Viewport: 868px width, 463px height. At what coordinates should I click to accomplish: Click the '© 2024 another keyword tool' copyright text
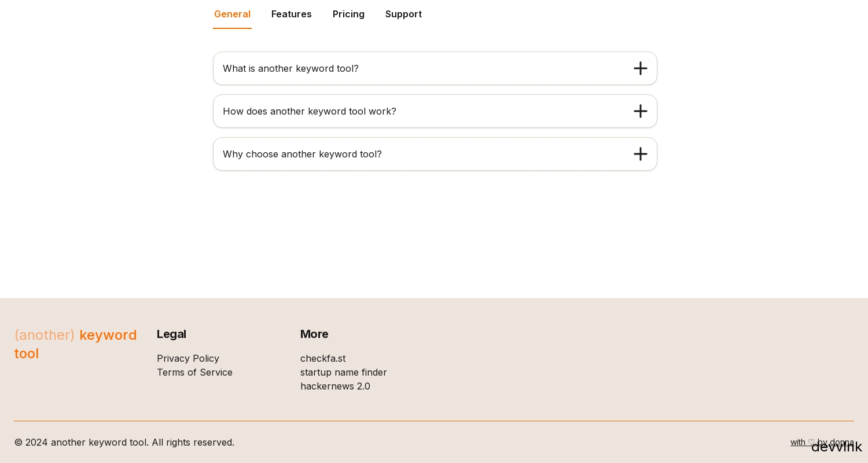[x=124, y=442]
